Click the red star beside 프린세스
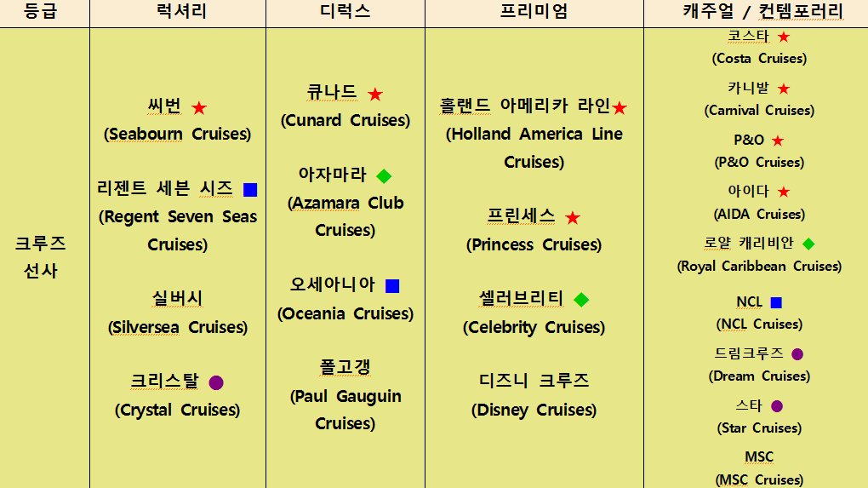The height and width of the screenshot is (488, 868). tap(573, 218)
